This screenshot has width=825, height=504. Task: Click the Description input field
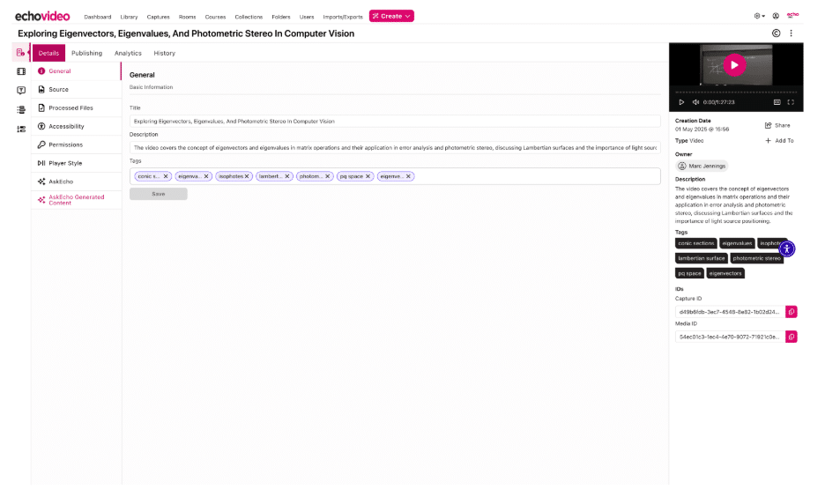click(395, 148)
